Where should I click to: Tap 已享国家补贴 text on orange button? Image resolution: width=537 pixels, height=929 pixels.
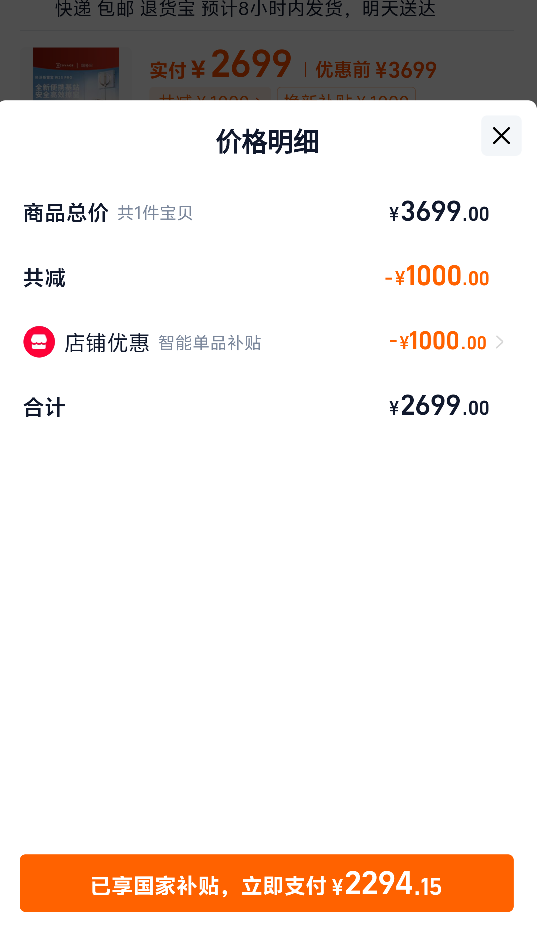click(x=155, y=886)
